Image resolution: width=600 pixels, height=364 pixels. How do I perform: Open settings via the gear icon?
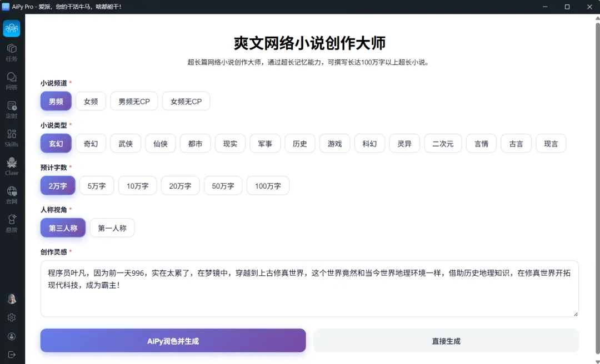[x=12, y=317]
